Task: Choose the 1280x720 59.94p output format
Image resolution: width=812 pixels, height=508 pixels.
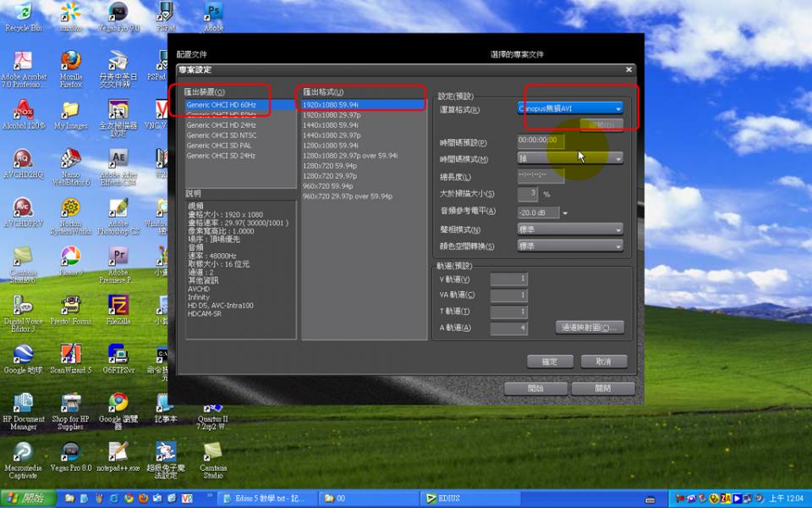Action: [330, 166]
